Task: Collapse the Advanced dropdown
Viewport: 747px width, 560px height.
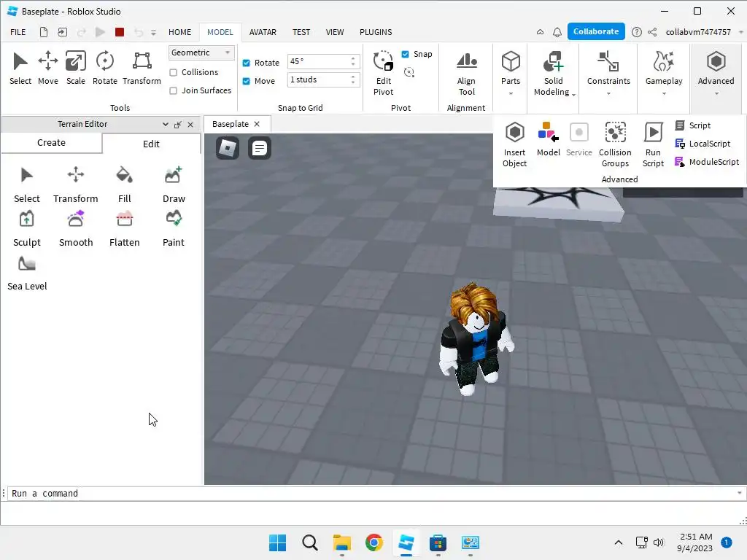Action: point(716,94)
